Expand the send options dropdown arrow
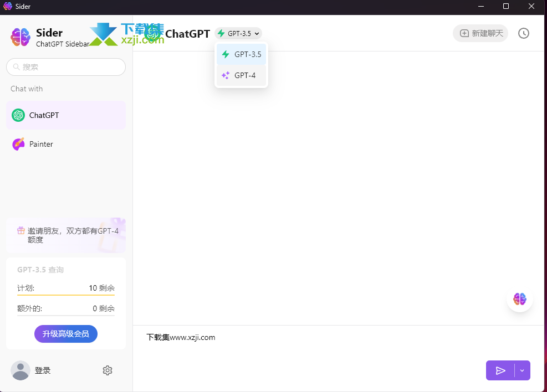 coord(522,370)
